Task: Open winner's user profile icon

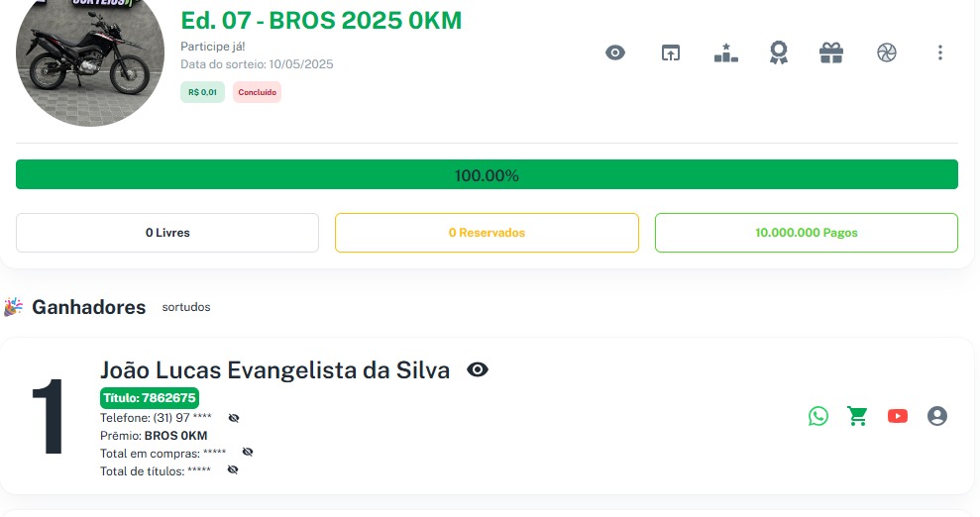Action: pos(937,416)
